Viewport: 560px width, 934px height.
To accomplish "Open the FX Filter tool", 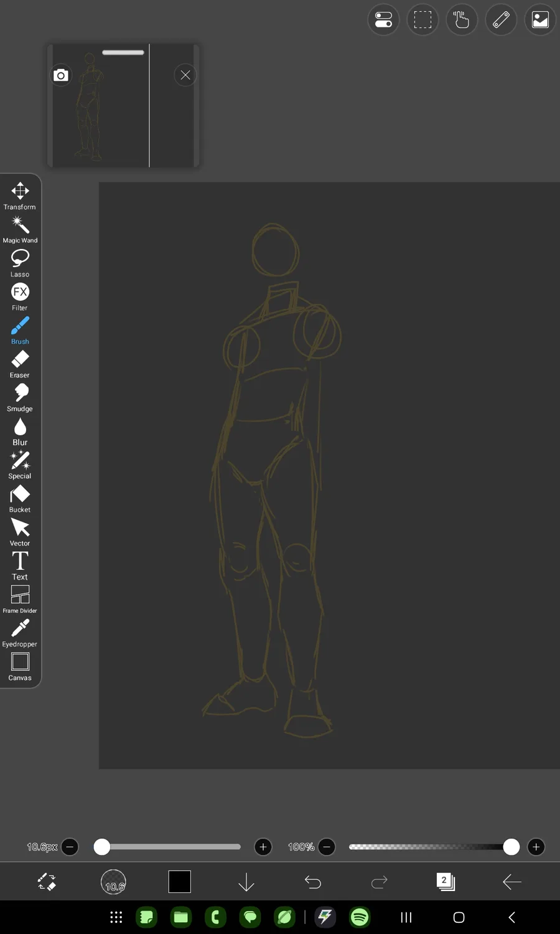I will point(20,296).
